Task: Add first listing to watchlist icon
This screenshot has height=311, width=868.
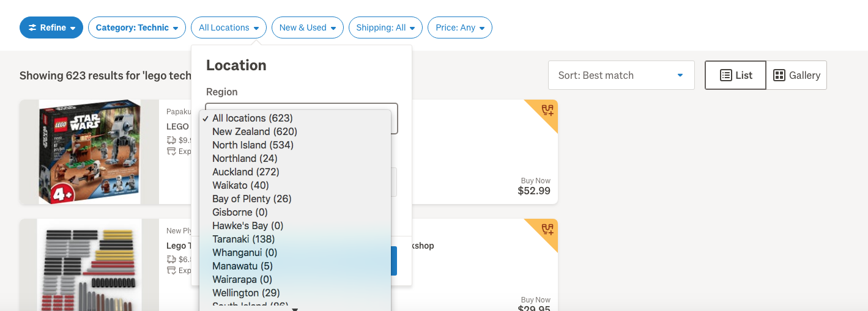Action: pyautogui.click(x=547, y=111)
